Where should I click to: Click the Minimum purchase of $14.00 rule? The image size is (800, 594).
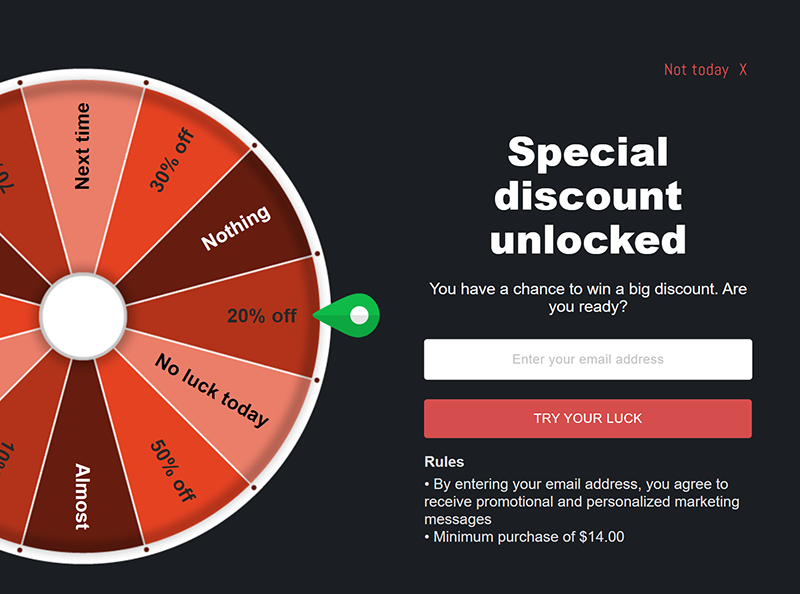click(x=524, y=537)
